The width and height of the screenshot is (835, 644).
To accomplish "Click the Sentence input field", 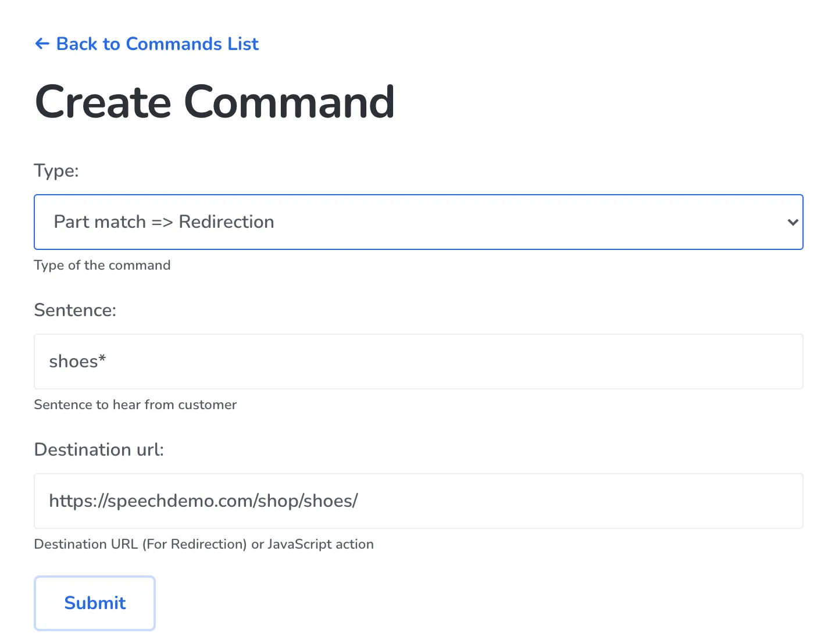I will pos(419,362).
